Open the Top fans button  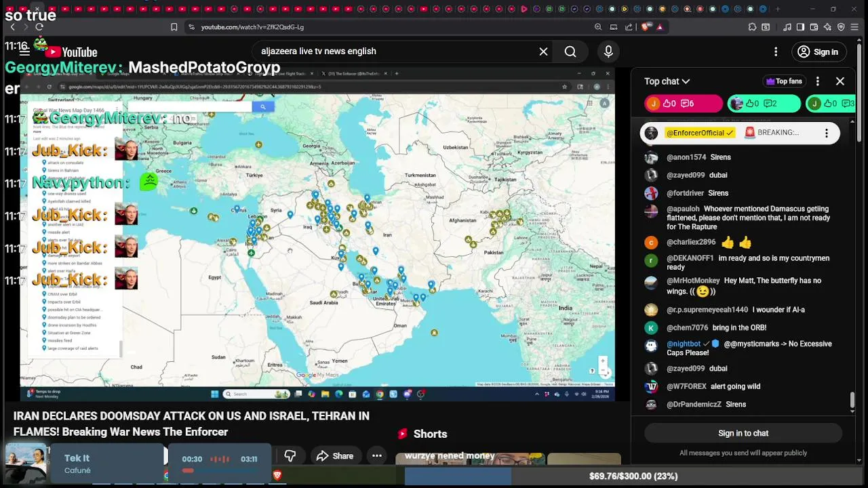coord(784,81)
